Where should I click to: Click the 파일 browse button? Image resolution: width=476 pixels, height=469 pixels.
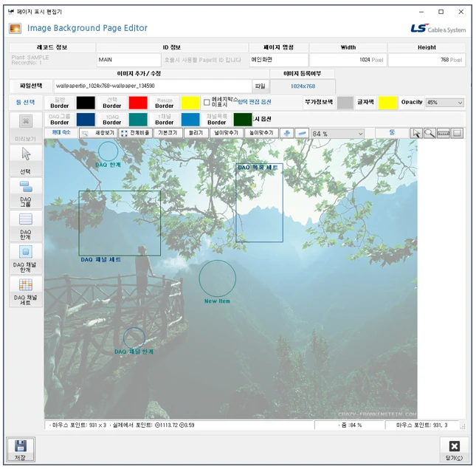point(261,86)
